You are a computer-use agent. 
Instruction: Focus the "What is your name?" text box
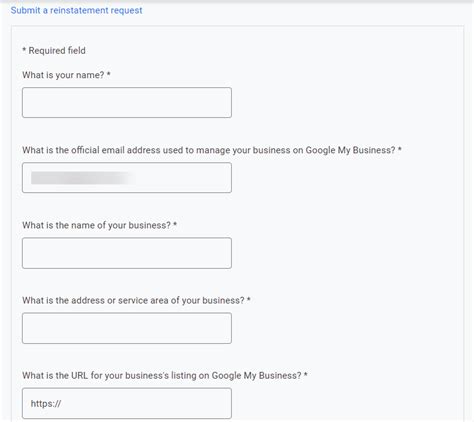(127, 102)
